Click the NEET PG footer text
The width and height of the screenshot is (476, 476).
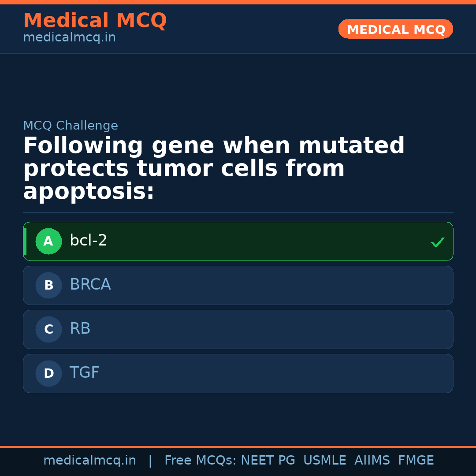pyautogui.click(x=268, y=461)
